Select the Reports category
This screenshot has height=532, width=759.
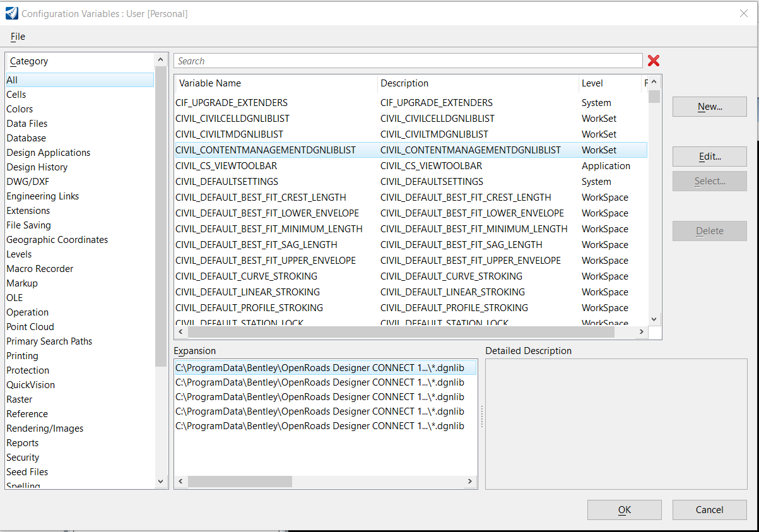(79, 443)
